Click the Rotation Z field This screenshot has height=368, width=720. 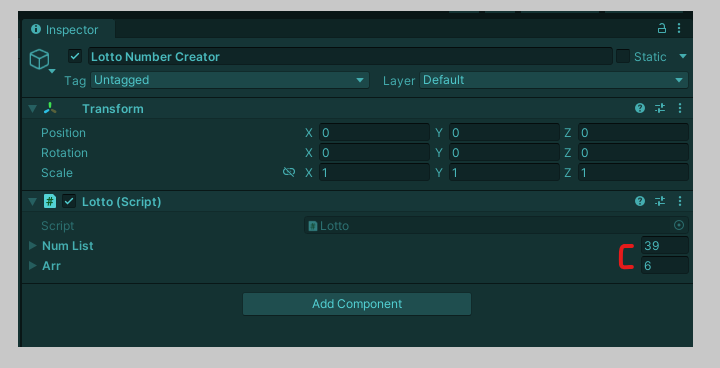(633, 153)
